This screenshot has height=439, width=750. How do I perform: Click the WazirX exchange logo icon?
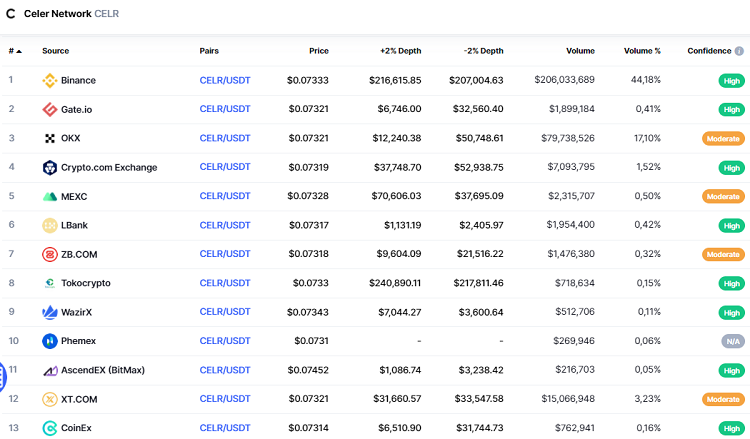click(x=50, y=312)
